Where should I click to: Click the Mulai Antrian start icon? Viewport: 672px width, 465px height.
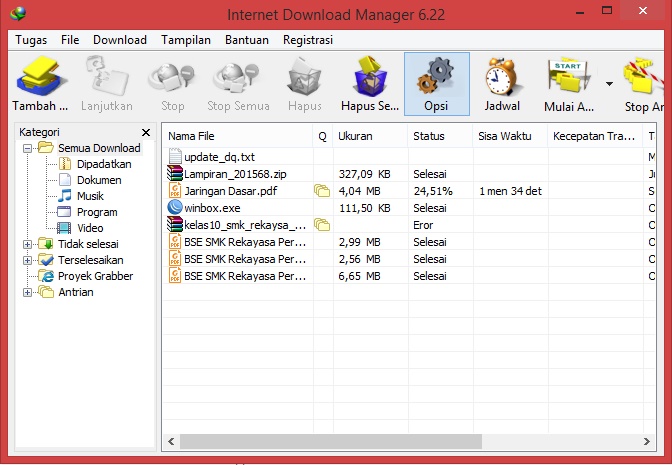coord(568,76)
